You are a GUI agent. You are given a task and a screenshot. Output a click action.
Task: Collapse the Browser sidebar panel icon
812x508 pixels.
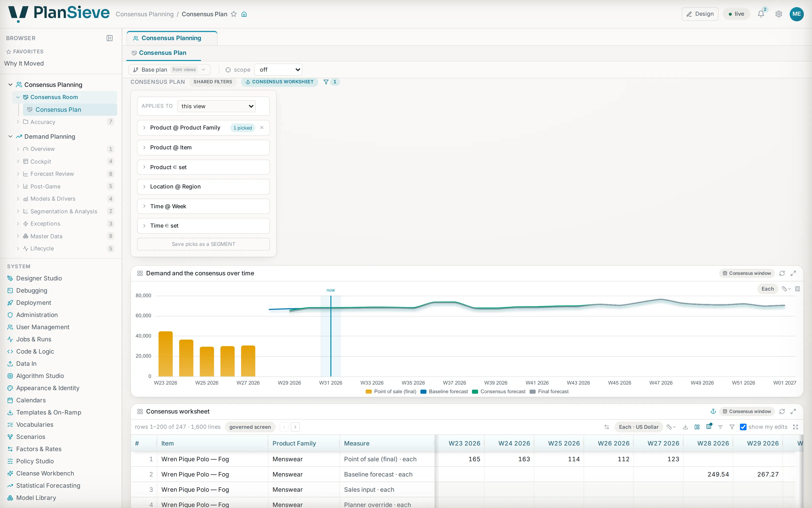tap(110, 38)
